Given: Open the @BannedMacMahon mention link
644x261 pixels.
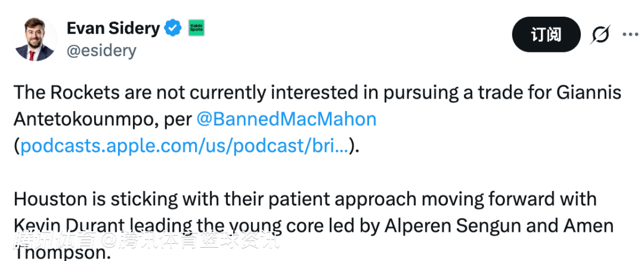Looking at the screenshot, I should pos(286,119).
